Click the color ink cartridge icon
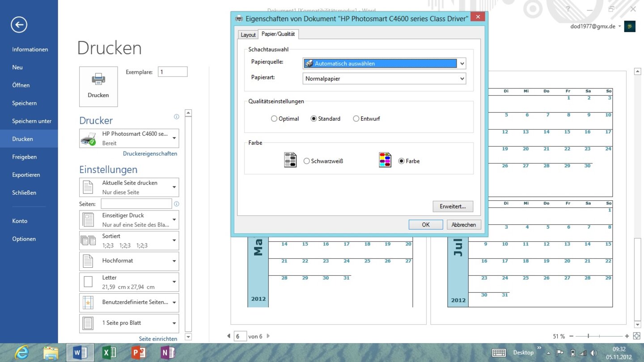Image resolution: width=644 pixels, height=362 pixels. click(x=385, y=160)
